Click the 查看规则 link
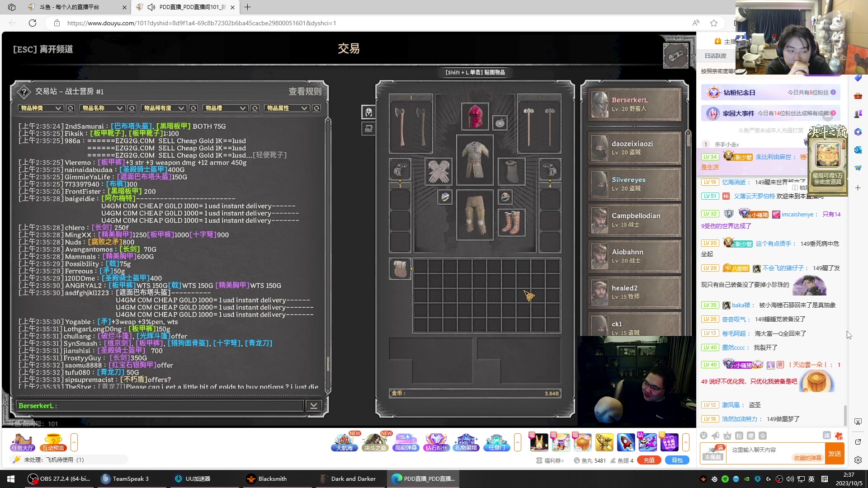Viewport: 868px width, 488px height. coord(305,92)
